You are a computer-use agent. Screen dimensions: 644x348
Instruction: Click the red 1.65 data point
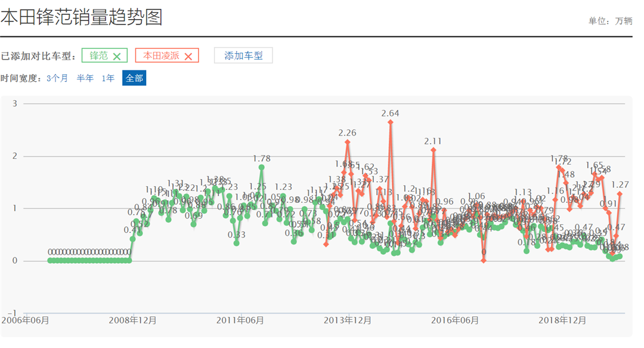tap(595, 174)
